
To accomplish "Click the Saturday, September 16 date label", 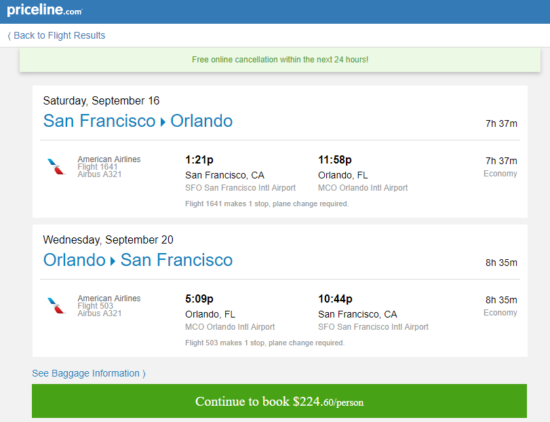I will pos(101,101).
